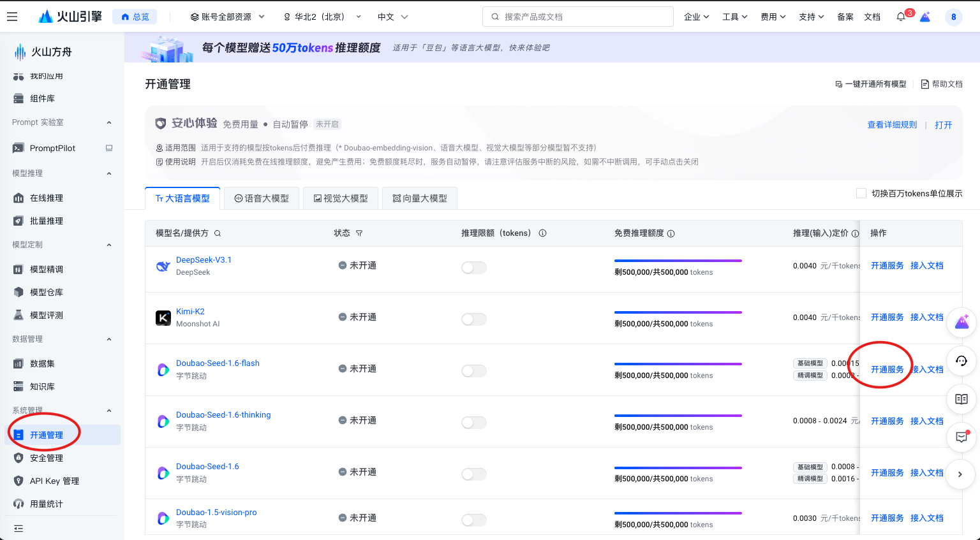Check 切换百万tokens单位展示 checkbox

coord(861,193)
